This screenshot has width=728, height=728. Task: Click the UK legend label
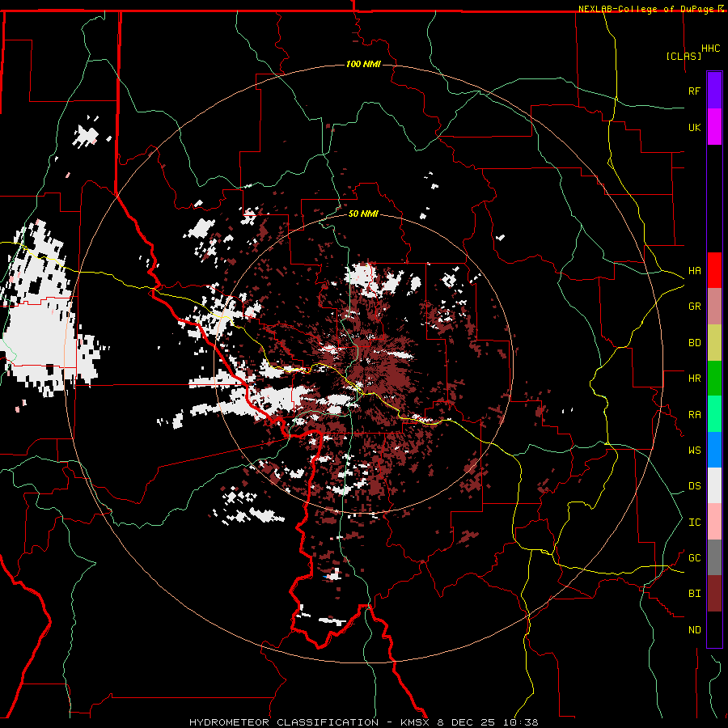[x=694, y=127]
